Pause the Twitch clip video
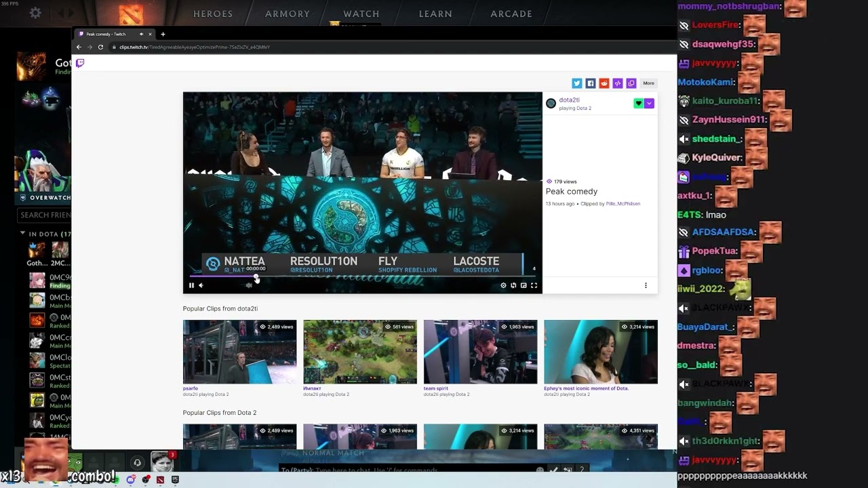Viewport: 868px width, 488px height. [191, 285]
